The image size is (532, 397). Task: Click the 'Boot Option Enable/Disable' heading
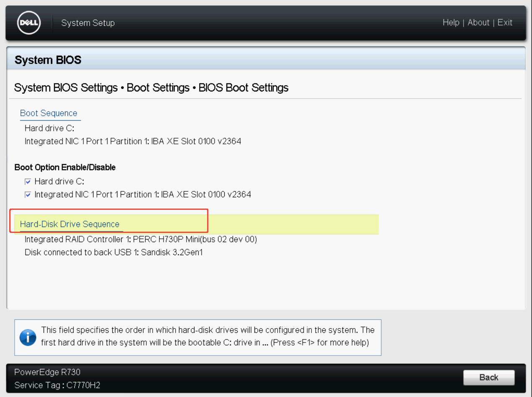65,167
